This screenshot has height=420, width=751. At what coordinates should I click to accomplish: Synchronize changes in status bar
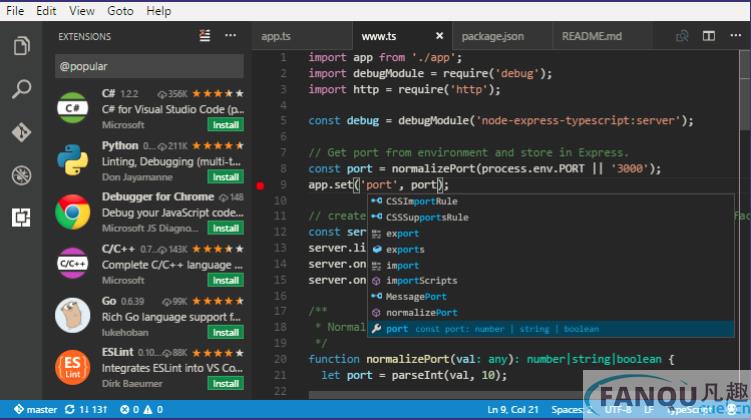point(86,409)
